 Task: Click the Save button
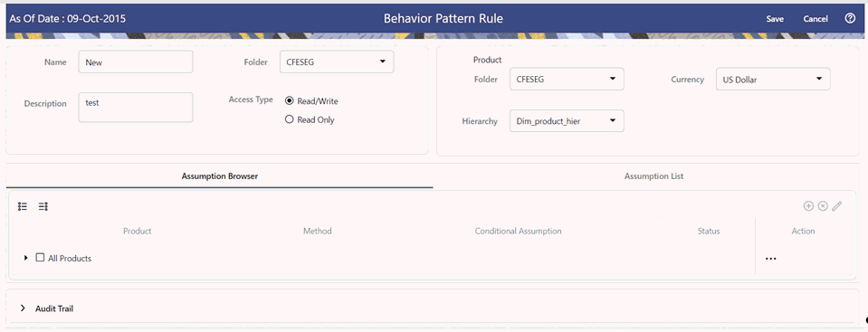coord(775,19)
